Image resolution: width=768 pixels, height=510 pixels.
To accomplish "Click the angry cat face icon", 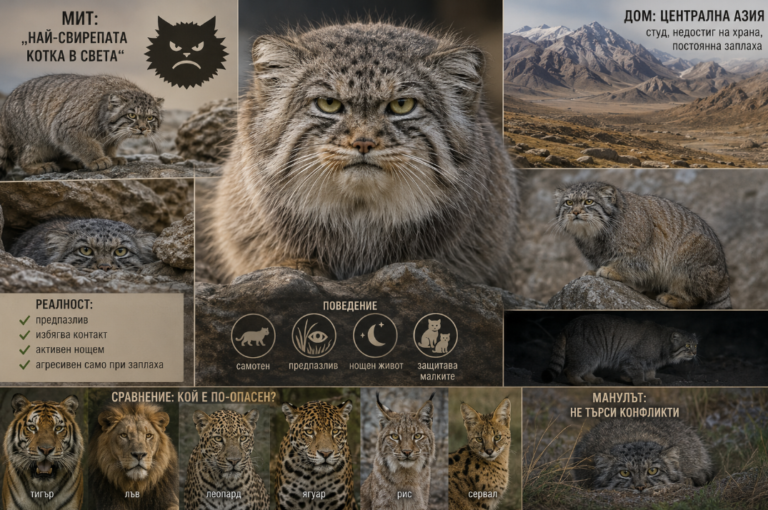I will [187, 52].
